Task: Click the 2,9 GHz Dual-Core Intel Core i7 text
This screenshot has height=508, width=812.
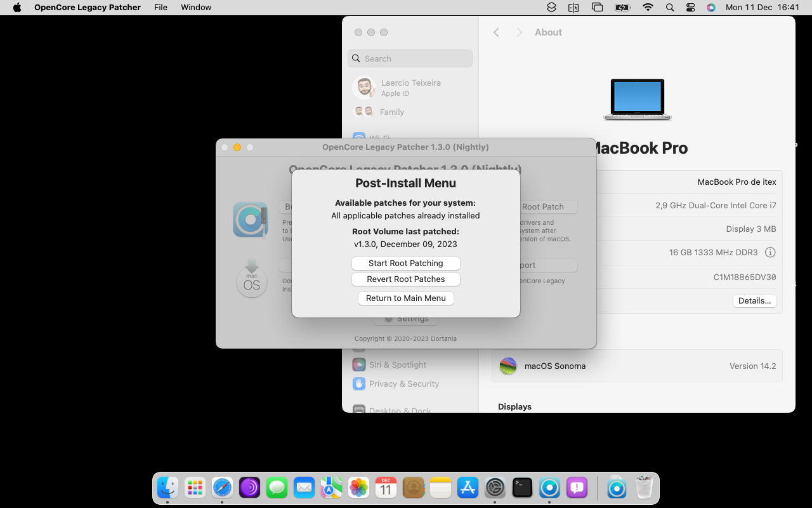Action: [x=716, y=206]
